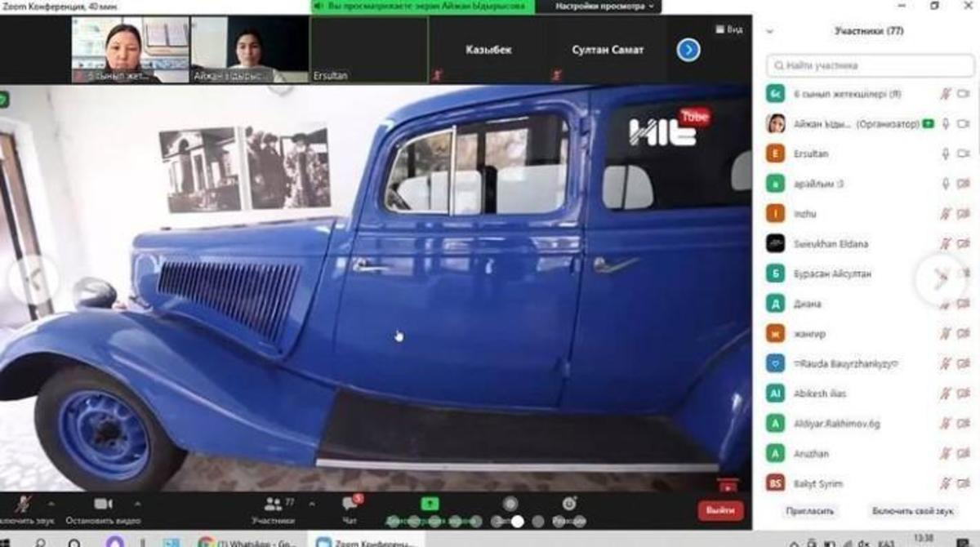Toggle the muted mic icon beside Inzhu
The image size is (980, 547).
pos(946,214)
